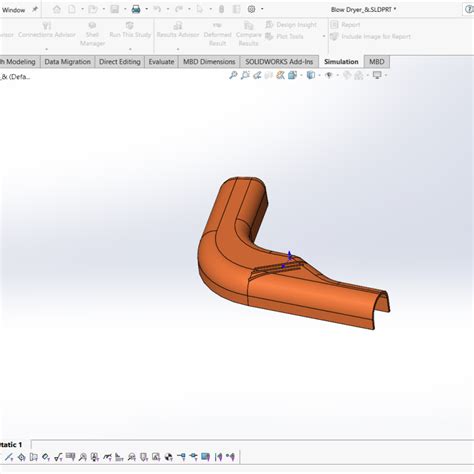This screenshot has height=474, width=474.
Task: Click Zoom to Fit magnifier icon
Action: coord(233,75)
